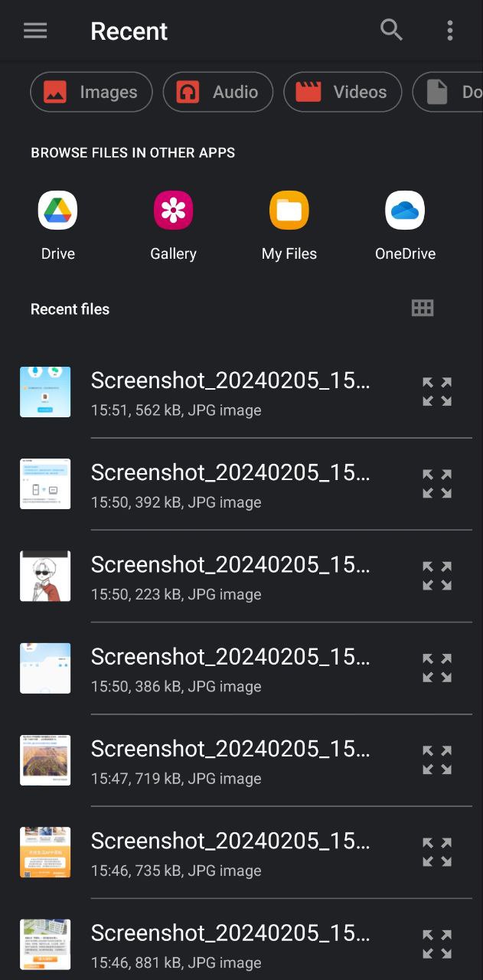This screenshot has height=980, width=483.
Task: Tap the search magnifier icon
Action: click(391, 31)
